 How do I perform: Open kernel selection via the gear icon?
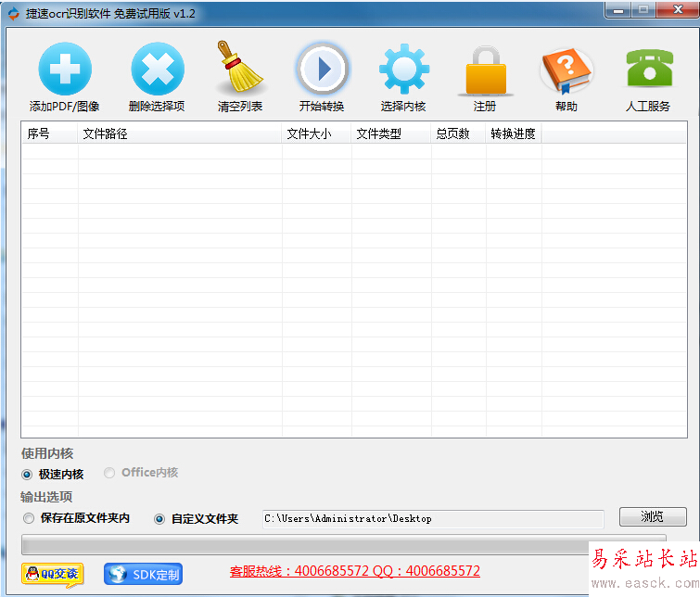pyautogui.click(x=404, y=69)
